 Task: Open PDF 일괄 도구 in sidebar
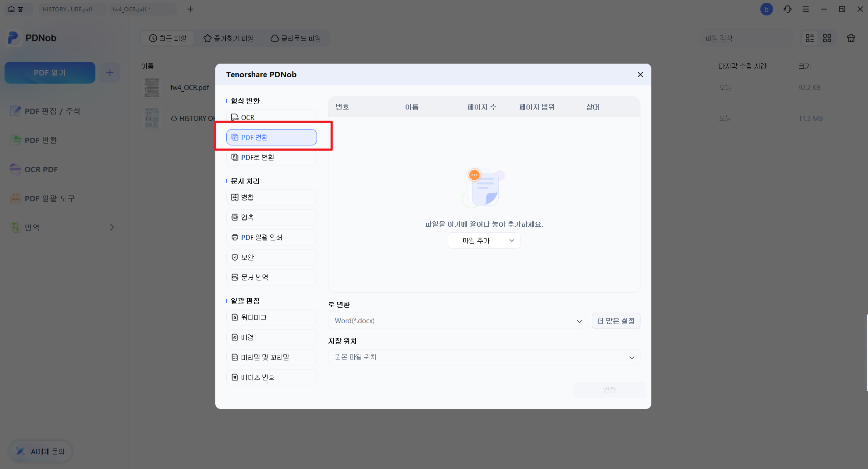point(43,199)
